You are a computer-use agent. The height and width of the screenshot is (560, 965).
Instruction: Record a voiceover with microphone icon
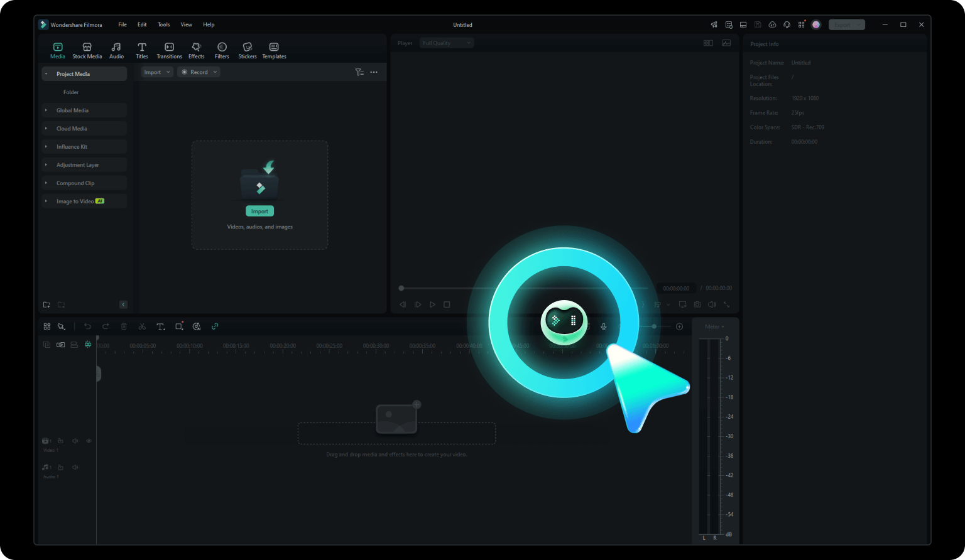[603, 326]
